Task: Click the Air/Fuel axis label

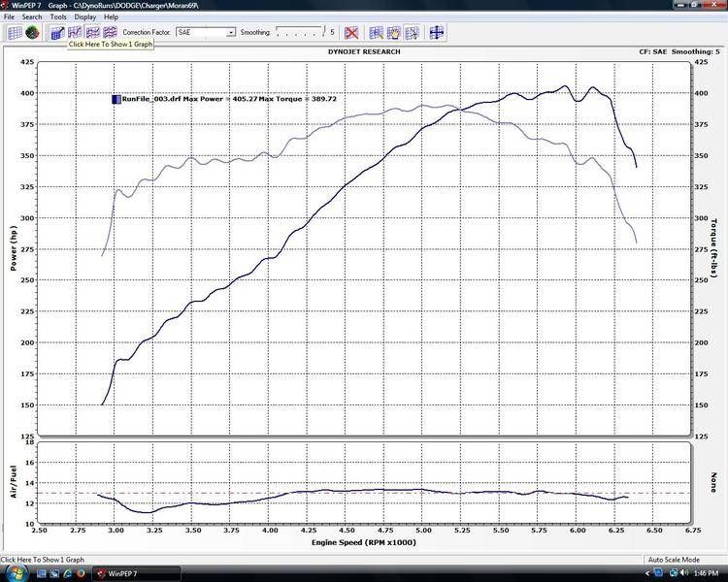Action: click(x=13, y=482)
